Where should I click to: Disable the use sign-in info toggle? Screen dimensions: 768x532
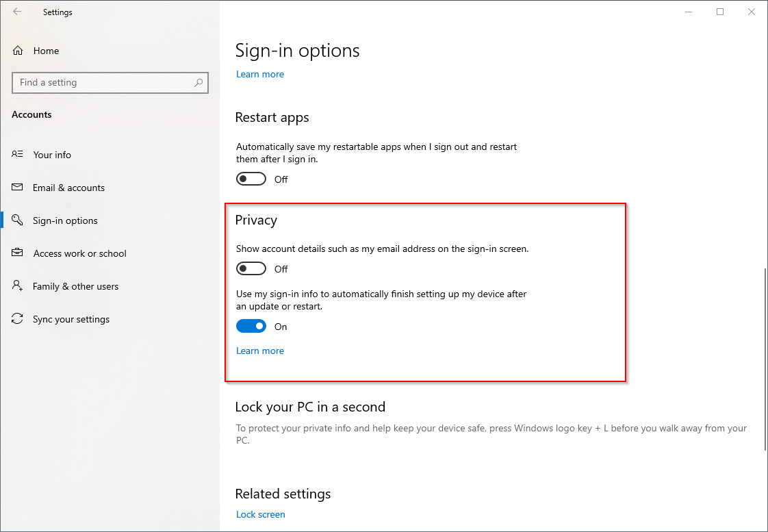[x=251, y=327]
